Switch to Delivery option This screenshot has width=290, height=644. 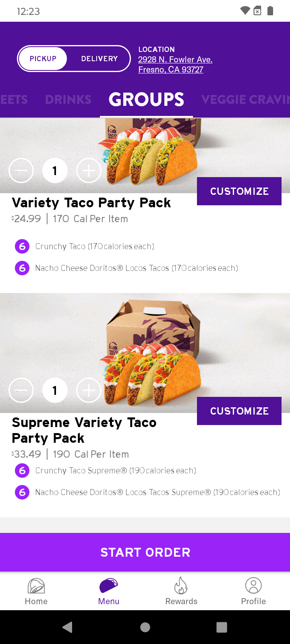99,59
